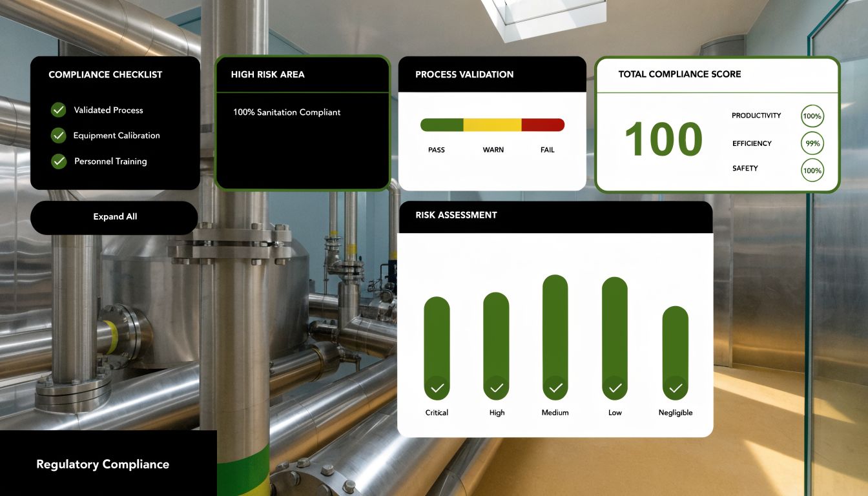This screenshot has width=868, height=496.
Task: Click the Personnel Training checkmark icon
Action: 58,161
